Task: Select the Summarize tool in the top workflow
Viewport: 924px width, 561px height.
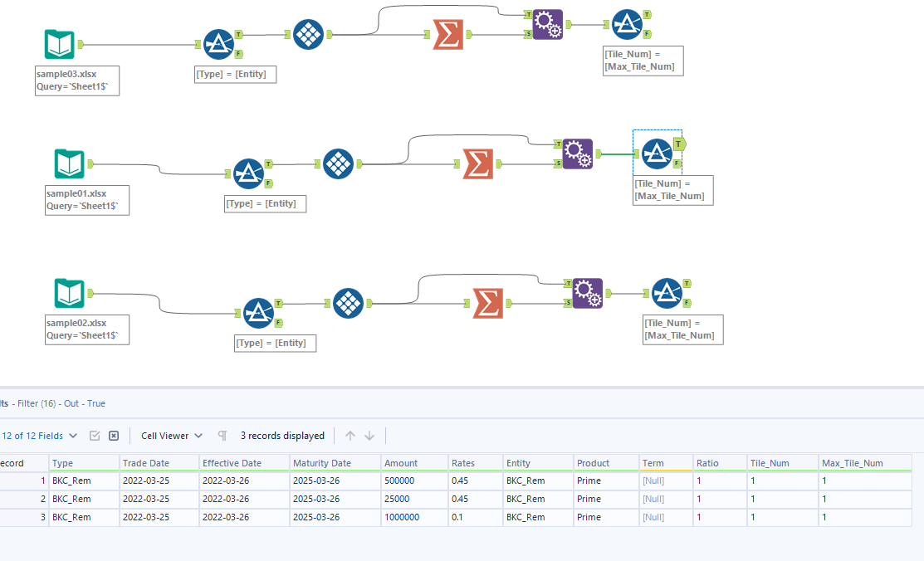Action: pos(448,35)
